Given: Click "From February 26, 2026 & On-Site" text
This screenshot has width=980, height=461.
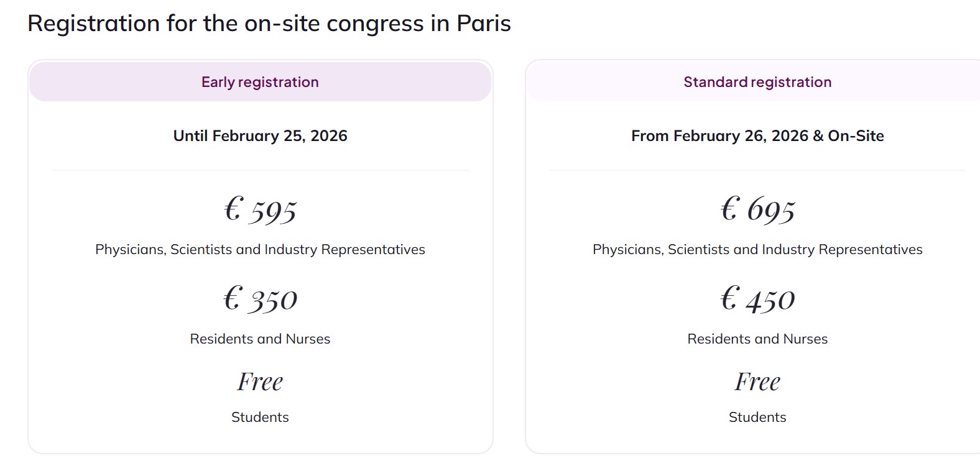Looking at the screenshot, I should tap(757, 136).
